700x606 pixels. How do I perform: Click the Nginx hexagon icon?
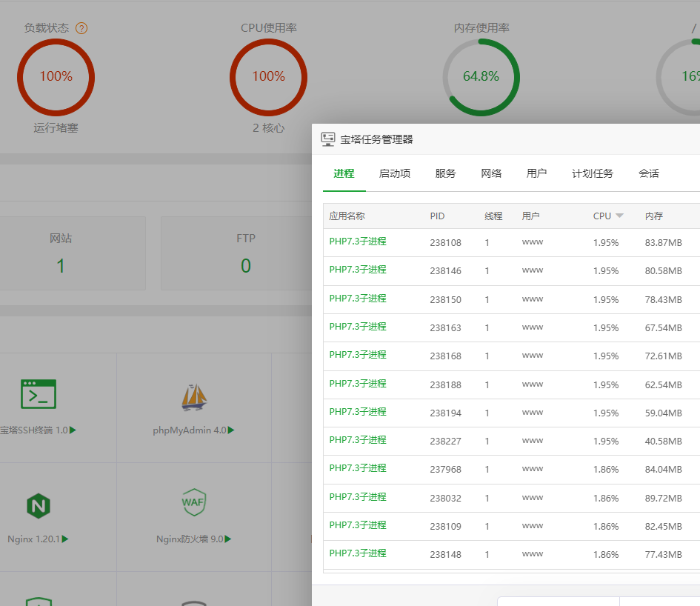point(39,506)
